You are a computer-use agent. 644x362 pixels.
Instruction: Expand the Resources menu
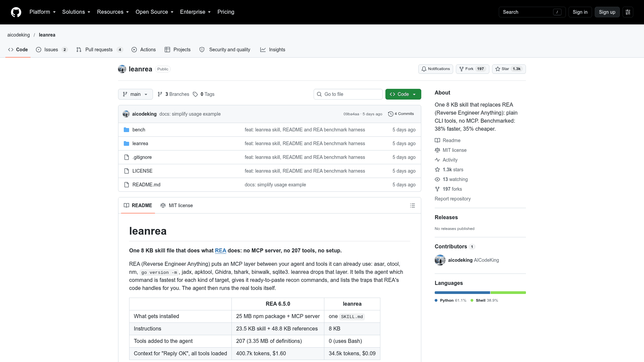[x=113, y=12]
